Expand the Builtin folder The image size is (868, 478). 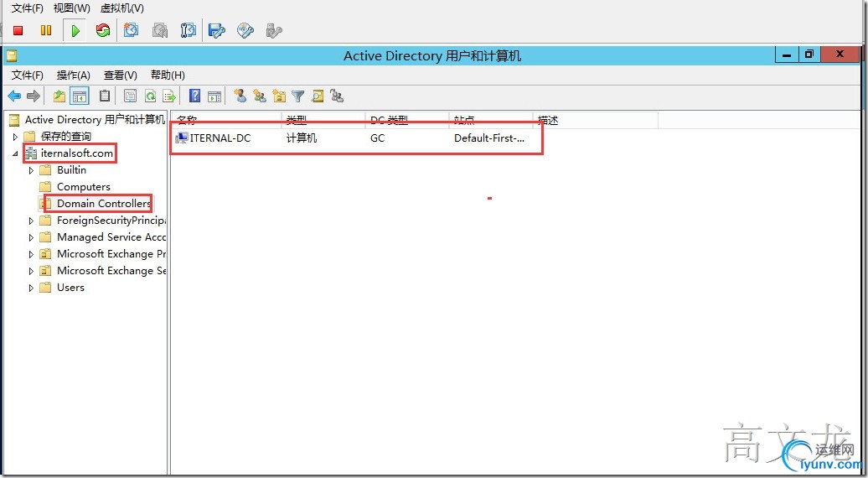tap(32, 170)
